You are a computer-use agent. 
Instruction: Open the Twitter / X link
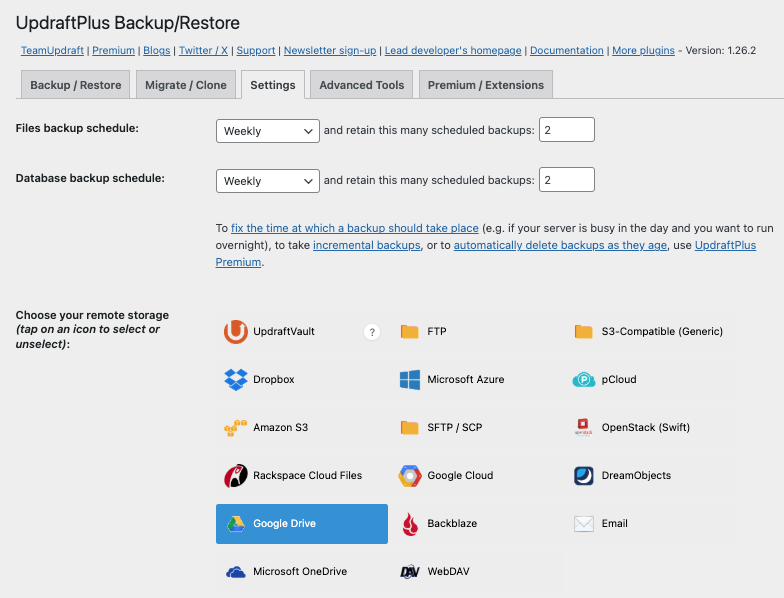[203, 50]
